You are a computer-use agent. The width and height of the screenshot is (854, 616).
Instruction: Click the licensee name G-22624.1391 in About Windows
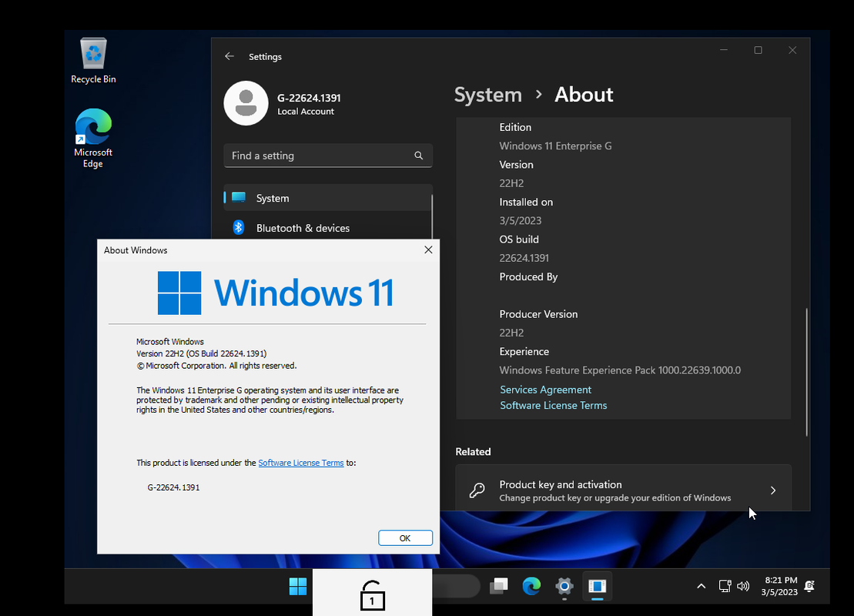(173, 487)
